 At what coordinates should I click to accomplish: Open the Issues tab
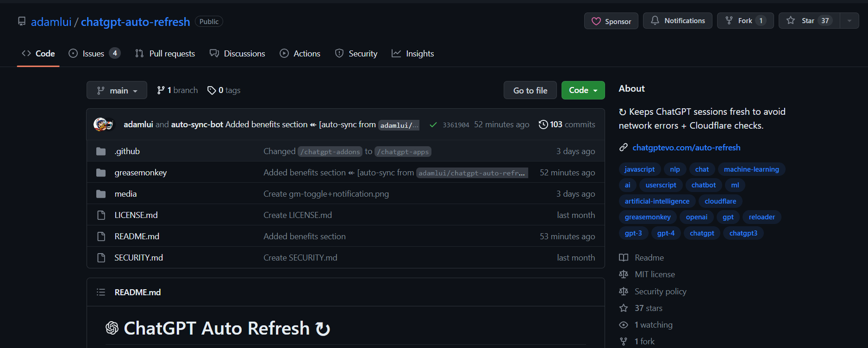pos(94,54)
